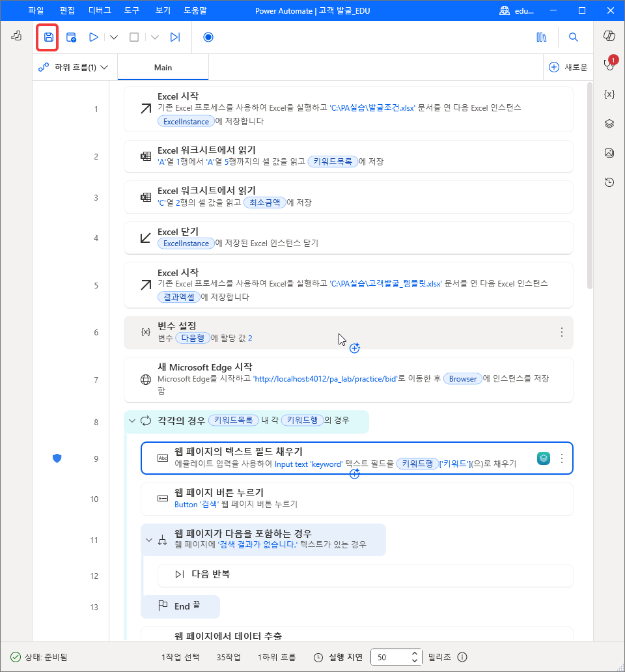Open the 파일 menu
625x672 pixels.
[x=36, y=10]
